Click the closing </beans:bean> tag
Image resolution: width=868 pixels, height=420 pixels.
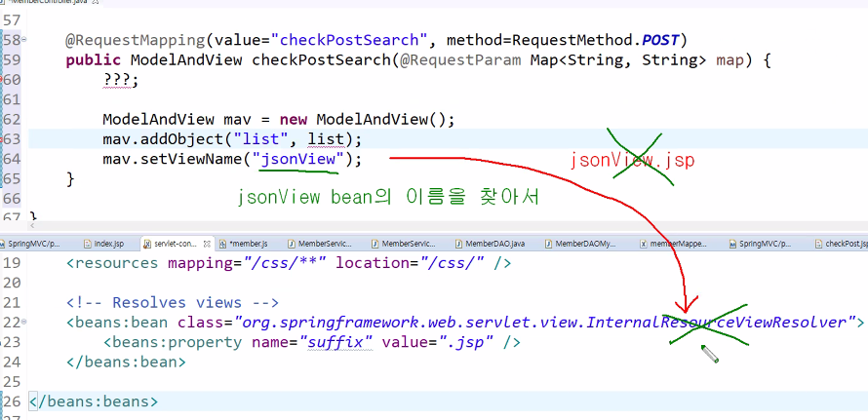pos(126,362)
